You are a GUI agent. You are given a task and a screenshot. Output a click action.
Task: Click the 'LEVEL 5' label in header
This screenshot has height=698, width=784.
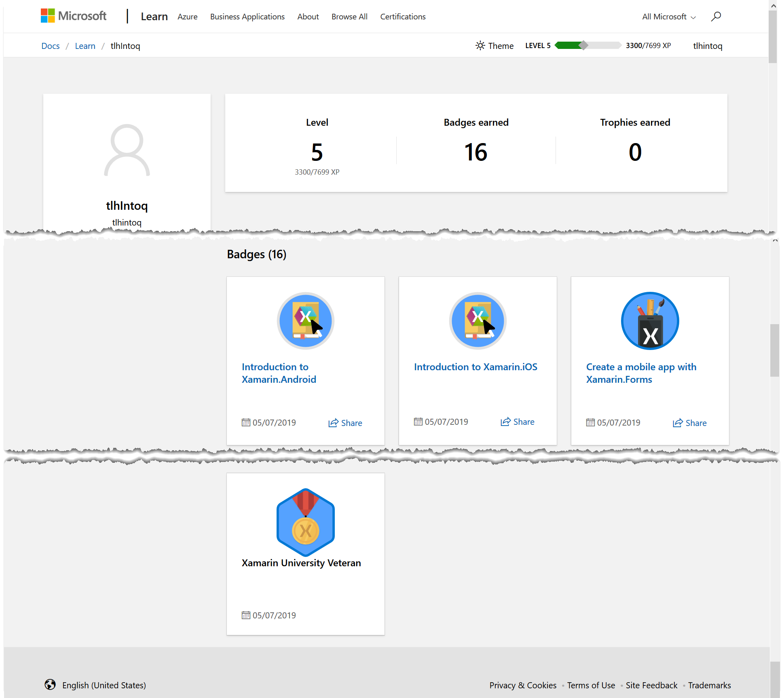click(538, 46)
